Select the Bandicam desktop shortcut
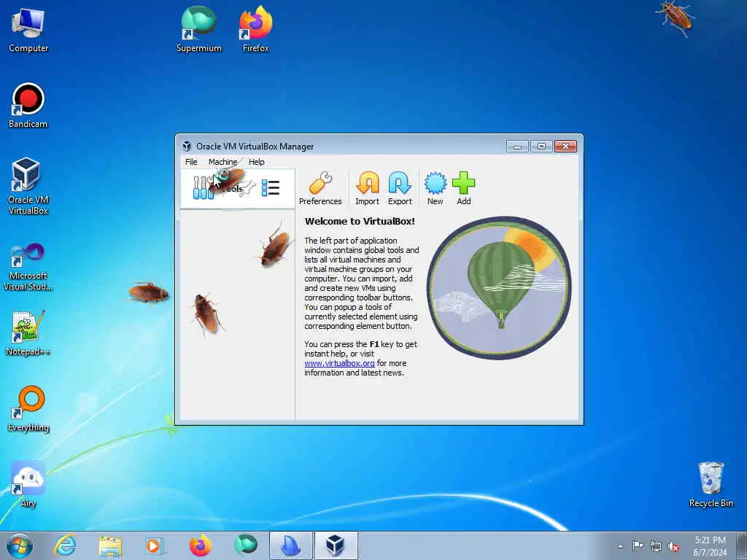 [x=28, y=106]
